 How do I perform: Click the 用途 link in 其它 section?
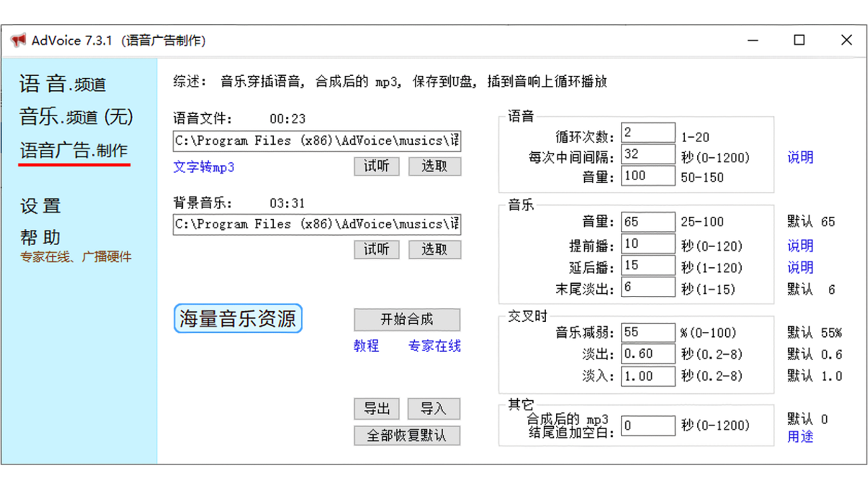coord(800,437)
